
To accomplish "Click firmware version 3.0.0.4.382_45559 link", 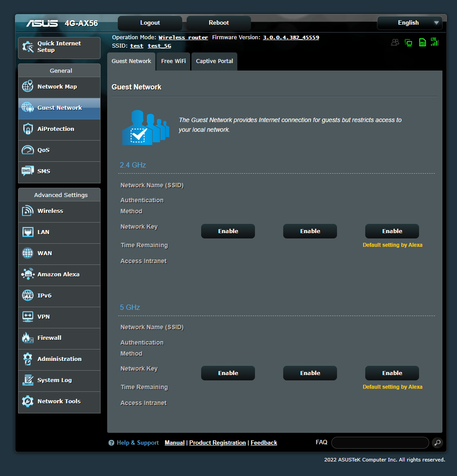I will coord(291,37).
